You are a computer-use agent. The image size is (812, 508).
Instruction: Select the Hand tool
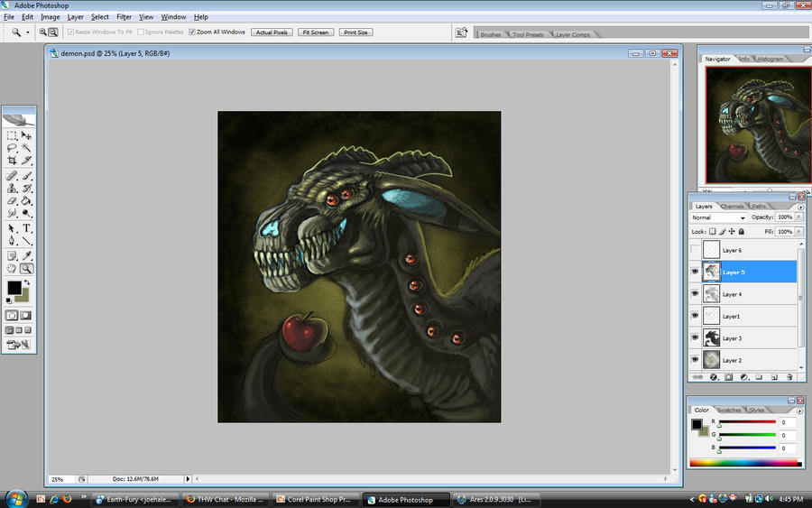click(12, 268)
